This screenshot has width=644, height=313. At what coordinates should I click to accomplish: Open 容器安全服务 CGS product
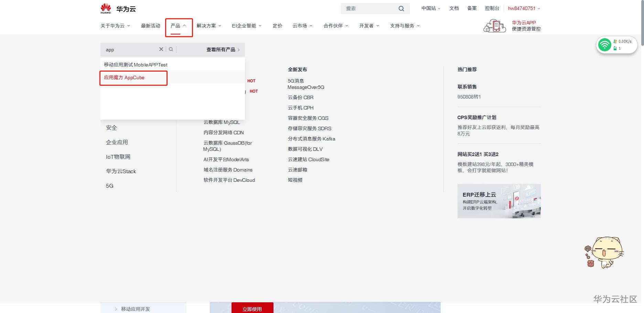308,118
